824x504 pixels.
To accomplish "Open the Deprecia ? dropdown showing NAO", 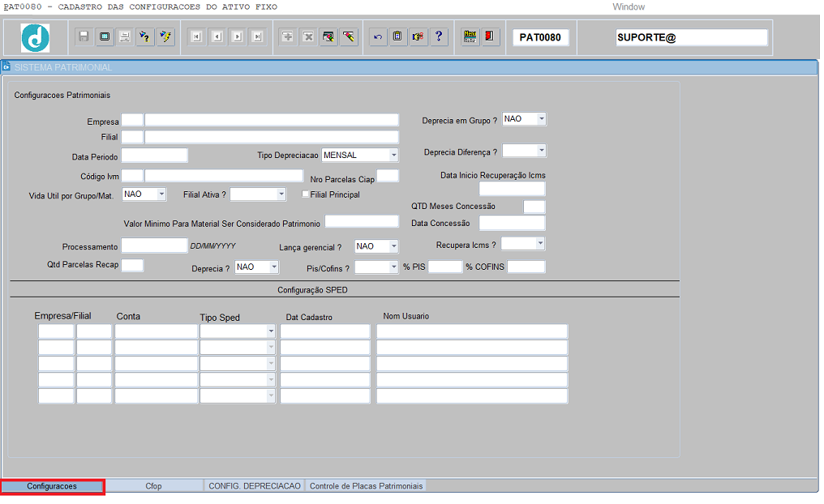I will coord(274,267).
